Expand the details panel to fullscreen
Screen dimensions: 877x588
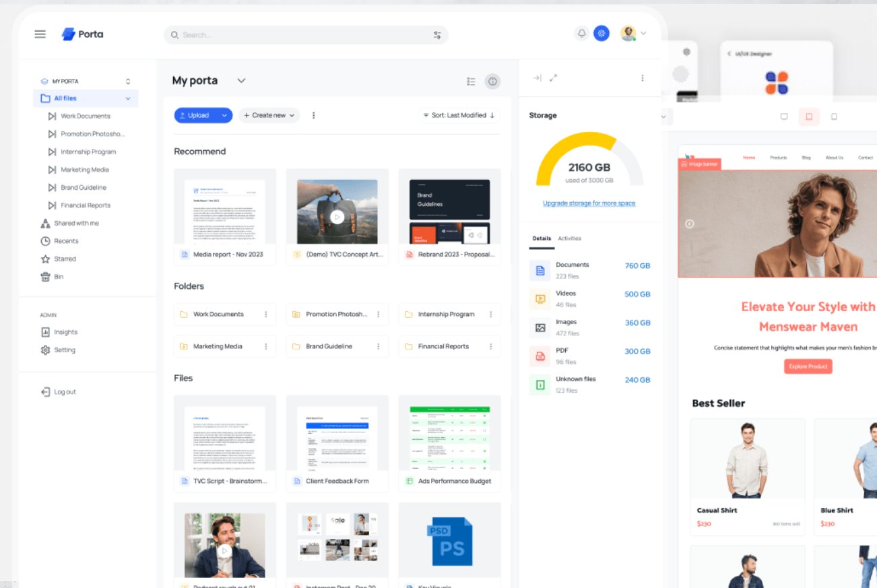click(x=553, y=78)
